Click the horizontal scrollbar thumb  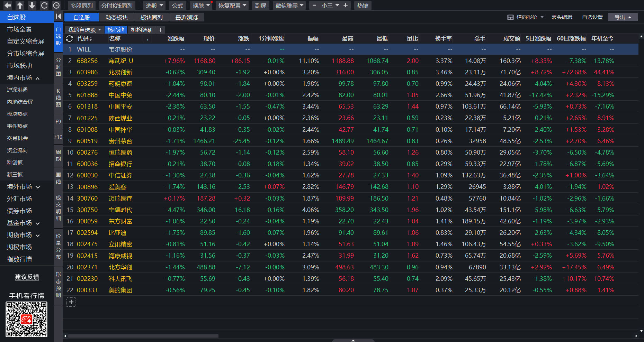143,336
